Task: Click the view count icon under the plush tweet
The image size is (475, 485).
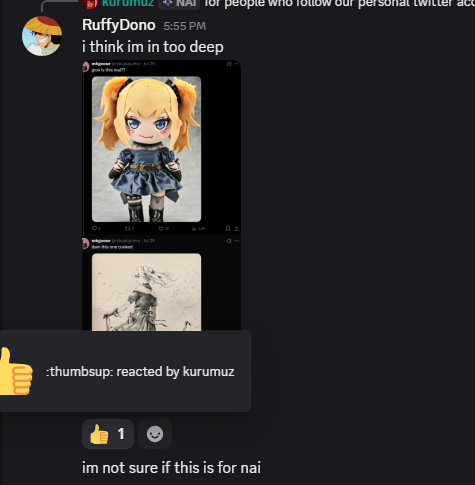Action: pyautogui.click(x=194, y=228)
